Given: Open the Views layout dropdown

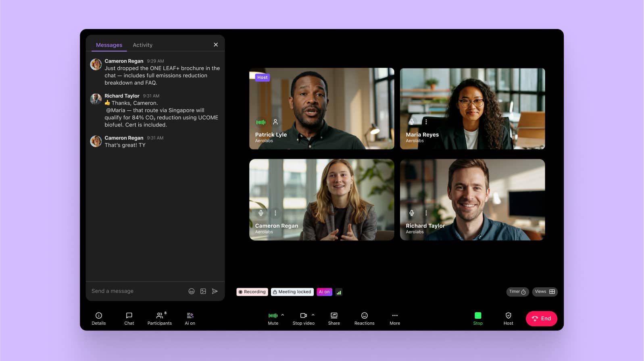Looking at the screenshot, I should pos(545,292).
